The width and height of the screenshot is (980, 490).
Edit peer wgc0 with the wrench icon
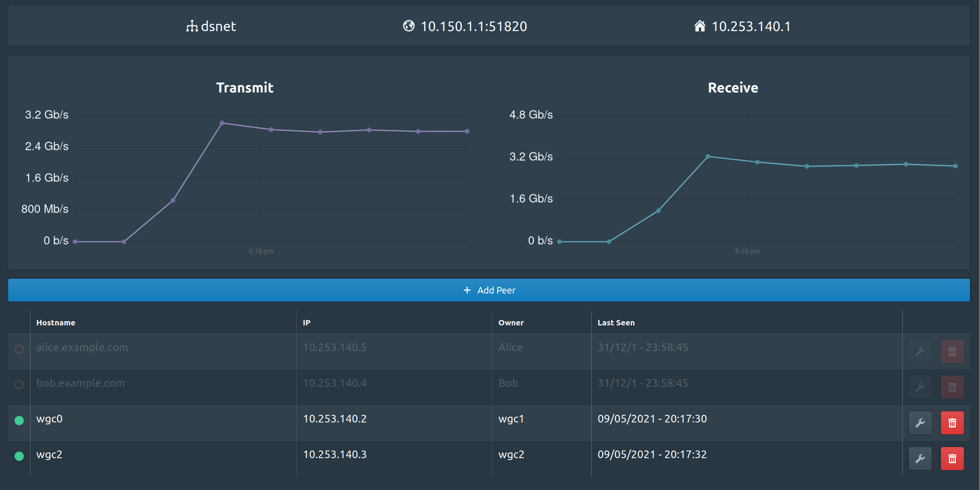[920, 423]
